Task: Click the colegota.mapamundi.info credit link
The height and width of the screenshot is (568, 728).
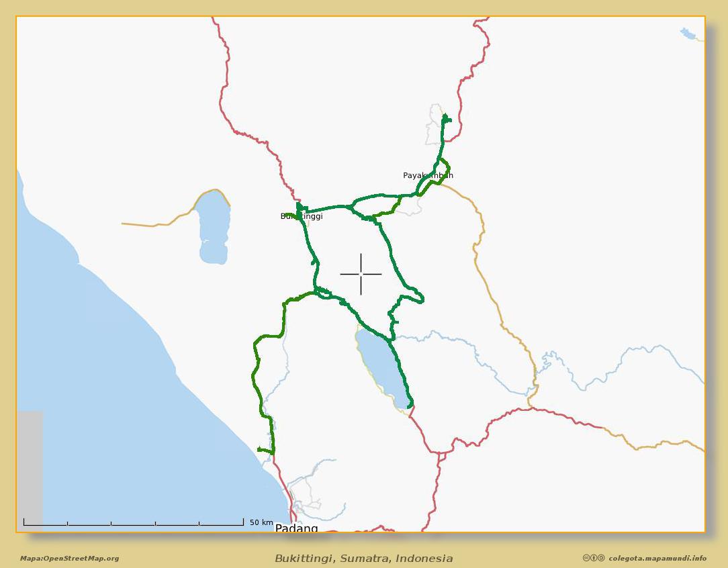Action: (657, 558)
